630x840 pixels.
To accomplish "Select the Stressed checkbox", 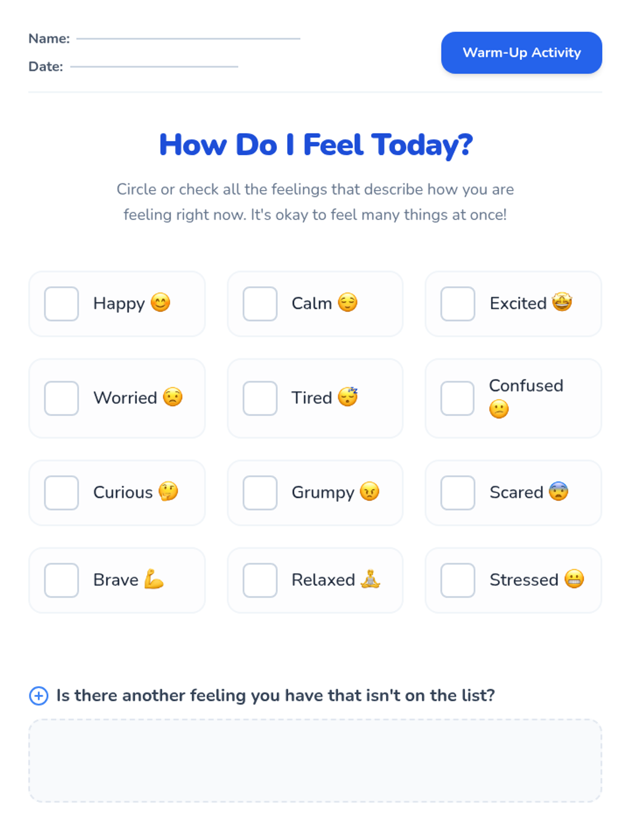I will click(x=458, y=580).
